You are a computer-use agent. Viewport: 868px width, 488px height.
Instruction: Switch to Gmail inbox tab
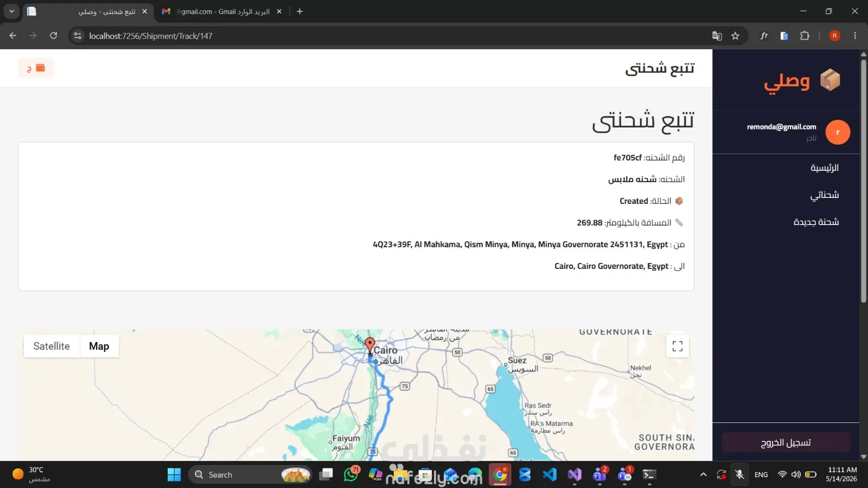tap(222, 11)
